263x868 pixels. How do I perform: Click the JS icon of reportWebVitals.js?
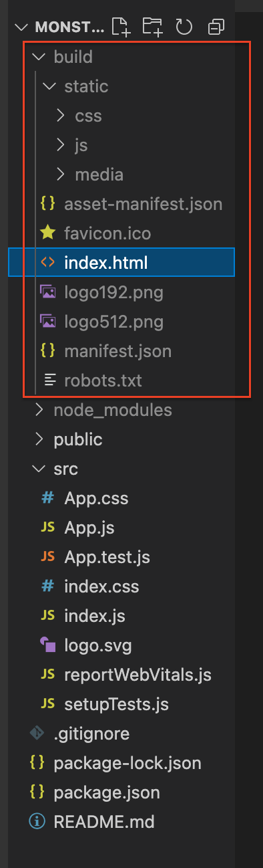point(48,675)
